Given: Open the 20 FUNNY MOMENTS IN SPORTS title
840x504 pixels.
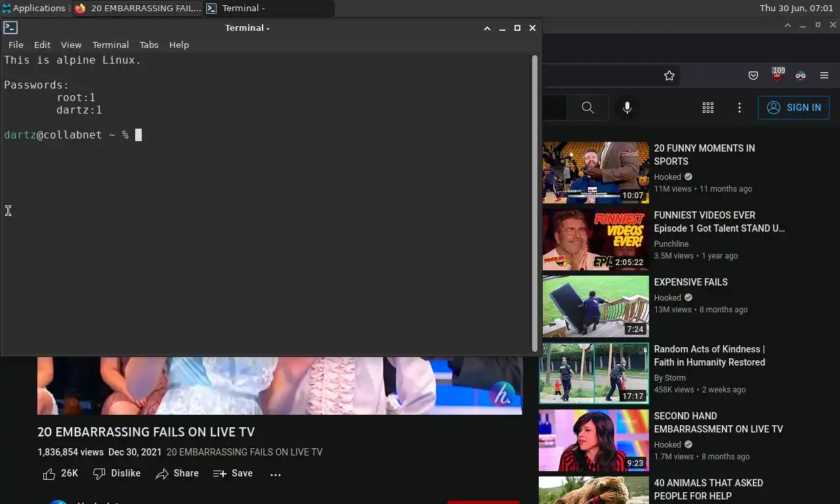Looking at the screenshot, I should tap(704, 155).
